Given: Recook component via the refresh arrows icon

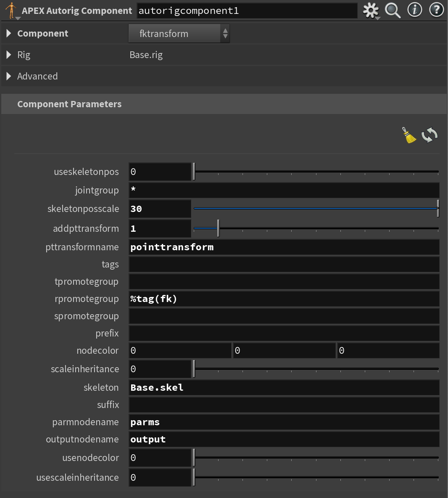Looking at the screenshot, I should pos(430,135).
